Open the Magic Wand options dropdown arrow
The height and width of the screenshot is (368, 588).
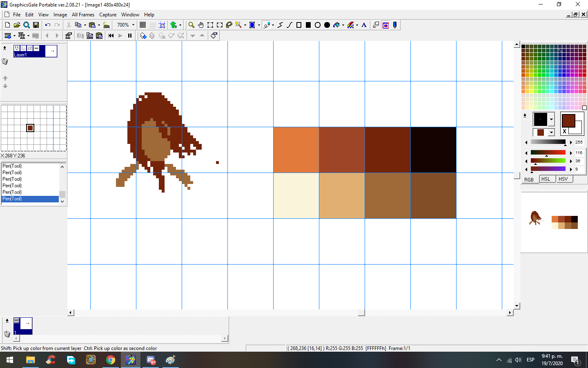(245, 25)
